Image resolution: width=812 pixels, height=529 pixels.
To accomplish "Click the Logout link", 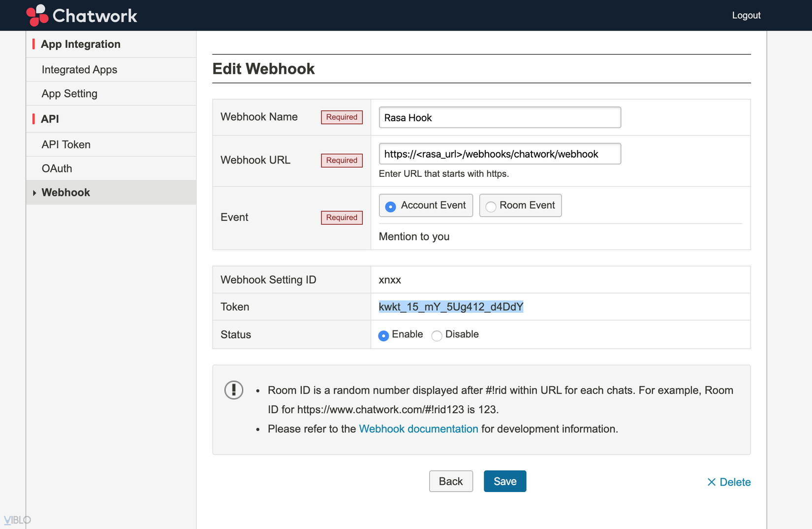I will click(x=746, y=15).
